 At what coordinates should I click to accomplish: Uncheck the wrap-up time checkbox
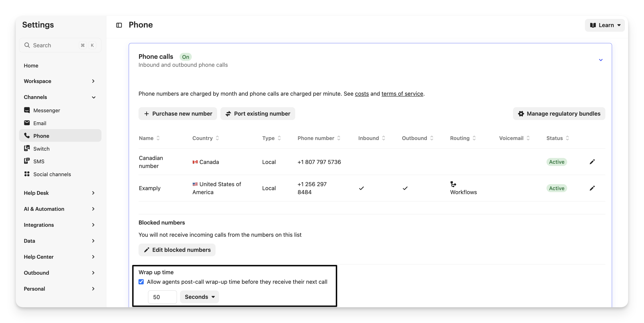coord(141,282)
